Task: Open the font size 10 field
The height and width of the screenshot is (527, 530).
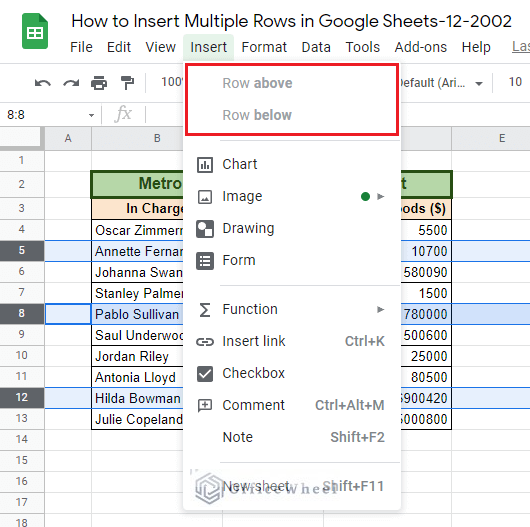Action: [x=515, y=82]
